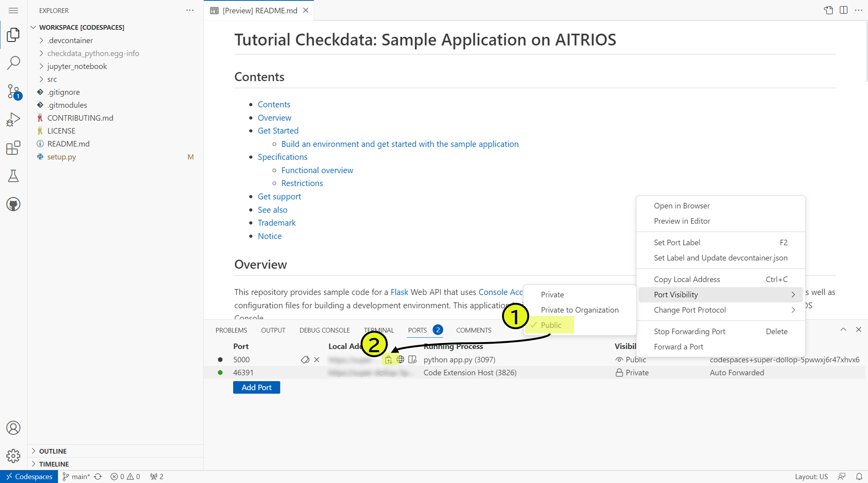This screenshot has width=868, height=483.
Task: Open the Testing flask icon
Action: point(13,176)
